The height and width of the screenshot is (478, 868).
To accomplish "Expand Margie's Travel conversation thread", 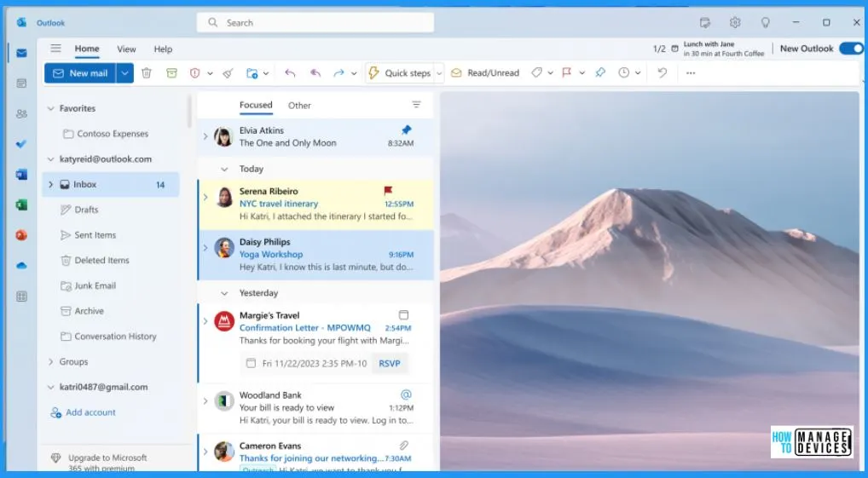I will tap(205, 321).
